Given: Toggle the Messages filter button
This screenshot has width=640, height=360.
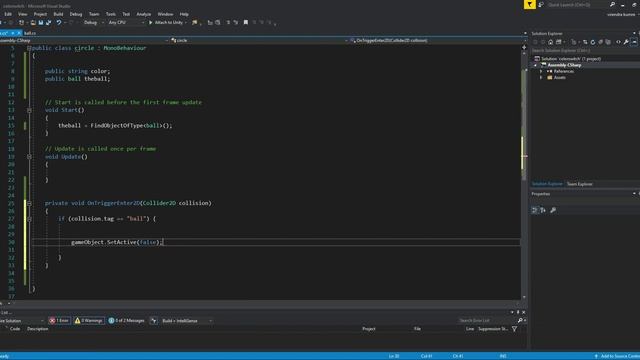Looking at the screenshot, I should (127, 321).
